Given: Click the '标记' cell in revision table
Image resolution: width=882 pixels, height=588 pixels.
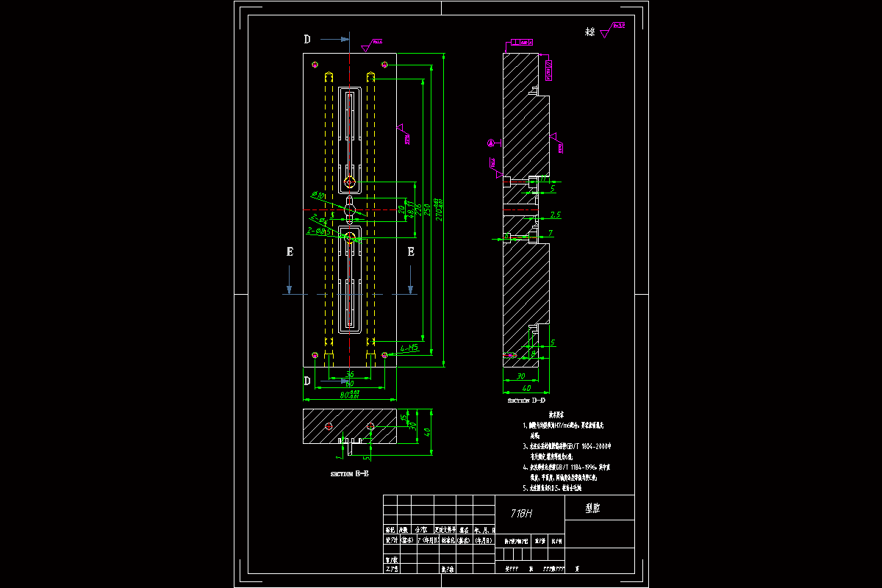Looking at the screenshot, I should [x=390, y=530].
